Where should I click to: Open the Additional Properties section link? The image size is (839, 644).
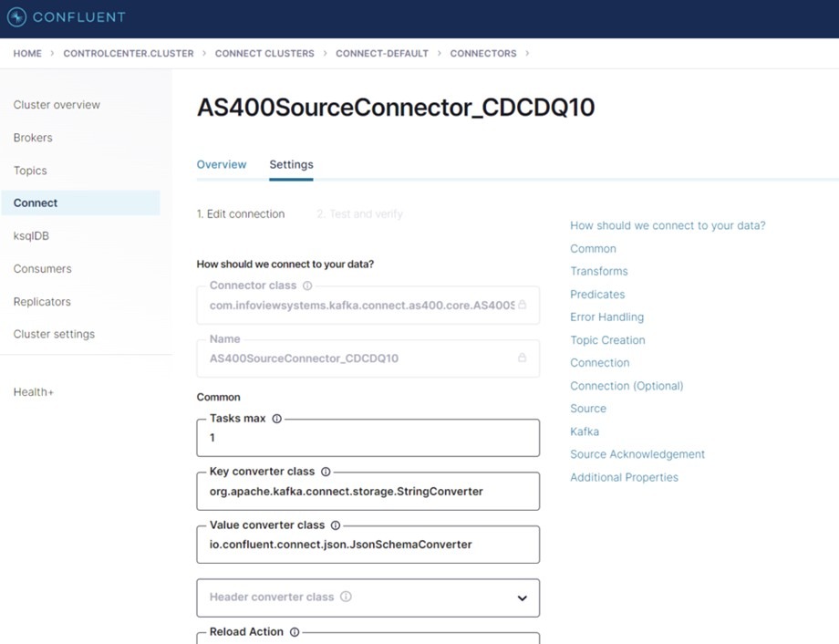pos(624,477)
